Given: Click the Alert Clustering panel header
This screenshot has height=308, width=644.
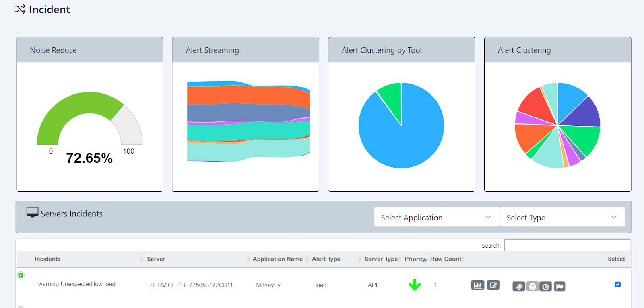Looking at the screenshot, I should tap(558, 50).
